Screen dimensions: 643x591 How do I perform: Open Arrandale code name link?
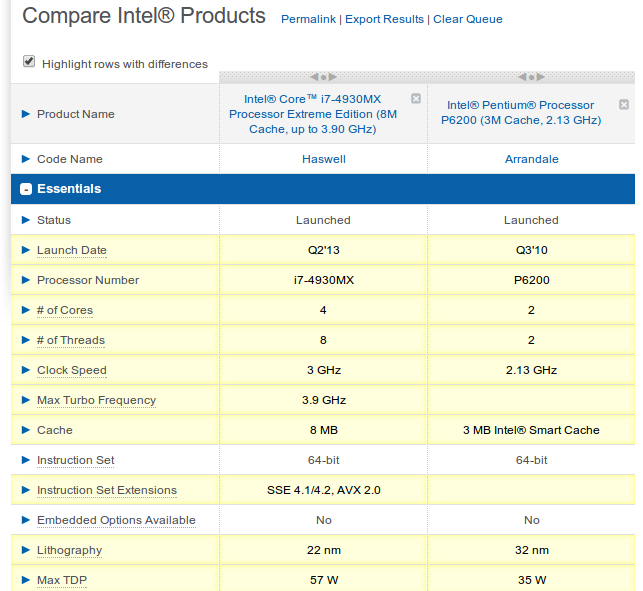click(x=531, y=159)
